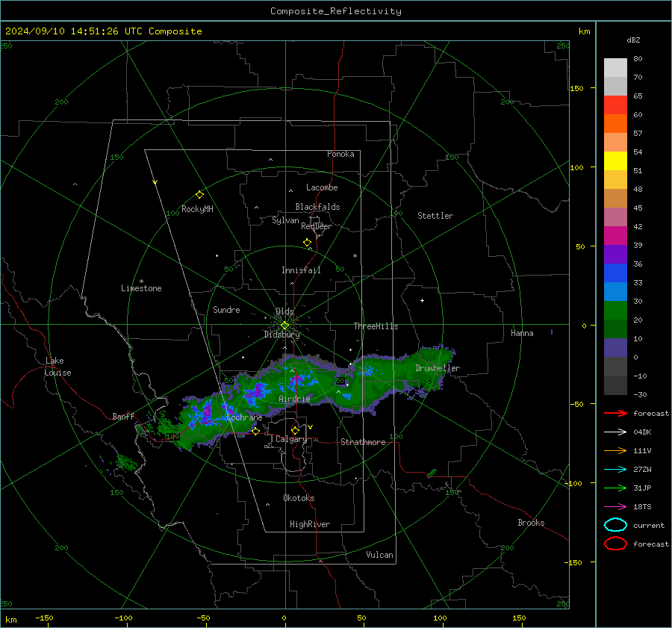
Task: Select the light gray 80-70 dBZ color band
Action: point(615,68)
